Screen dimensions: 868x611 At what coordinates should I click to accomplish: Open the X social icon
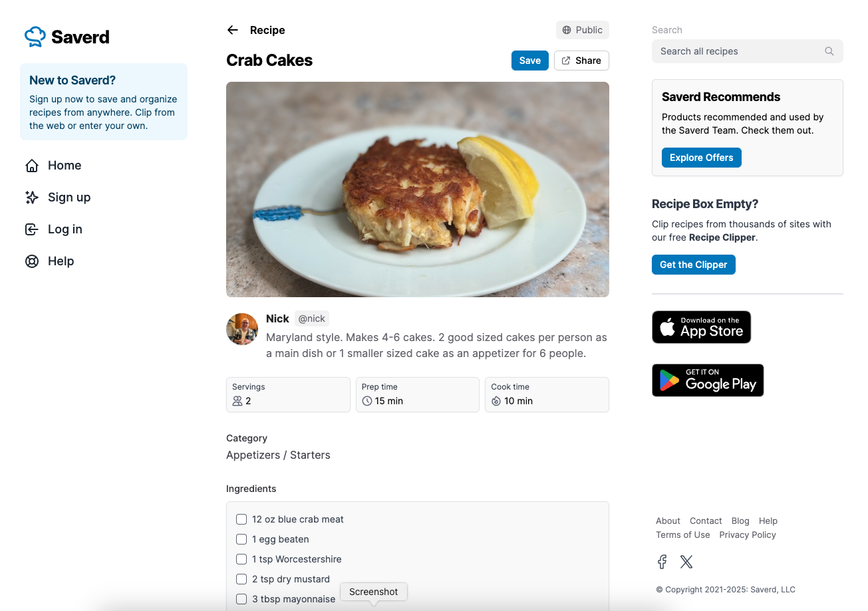(x=686, y=562)
